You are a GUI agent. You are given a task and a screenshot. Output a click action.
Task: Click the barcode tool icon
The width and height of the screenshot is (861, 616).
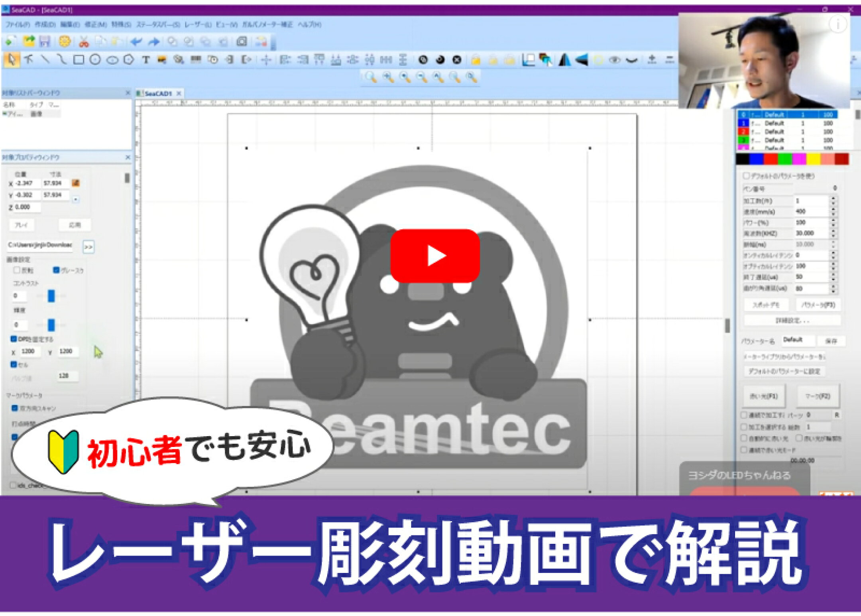click(x=195, y=60)
